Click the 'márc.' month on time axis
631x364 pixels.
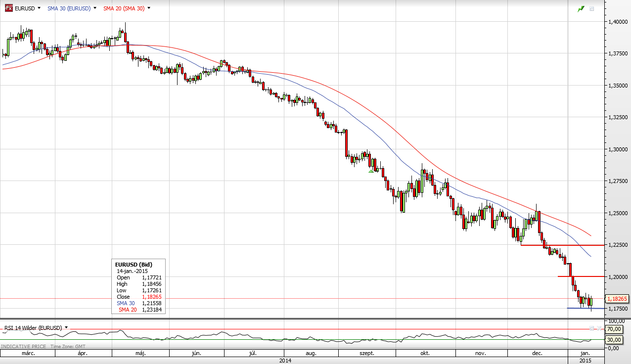click(x=27, y=354)
